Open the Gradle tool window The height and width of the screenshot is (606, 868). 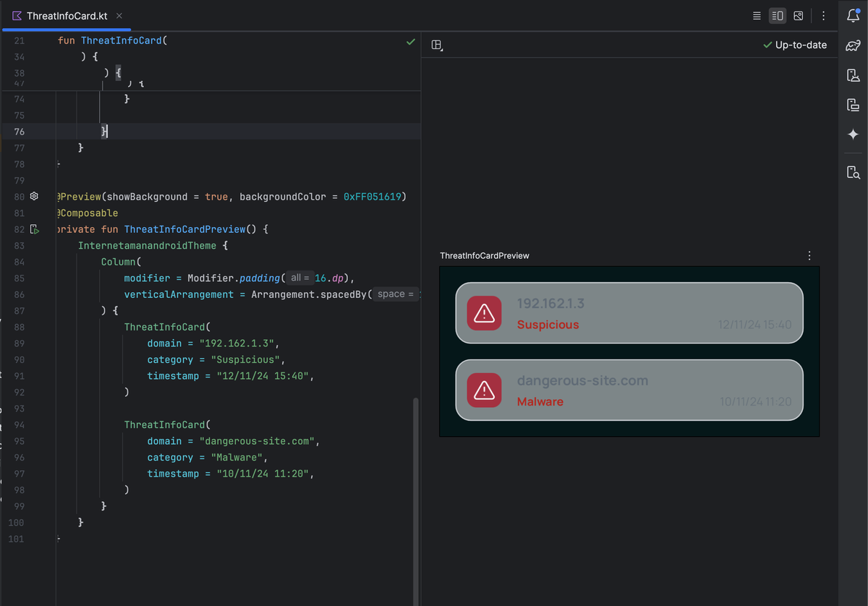tap(853, 46)
